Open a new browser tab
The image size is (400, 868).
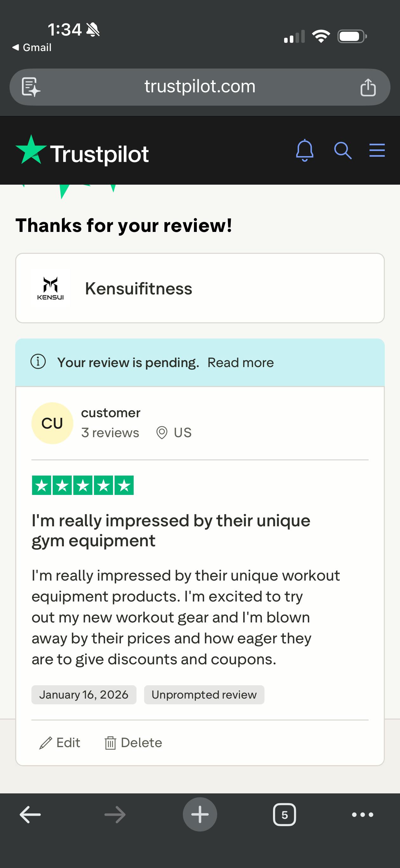(x=200, y=815)
